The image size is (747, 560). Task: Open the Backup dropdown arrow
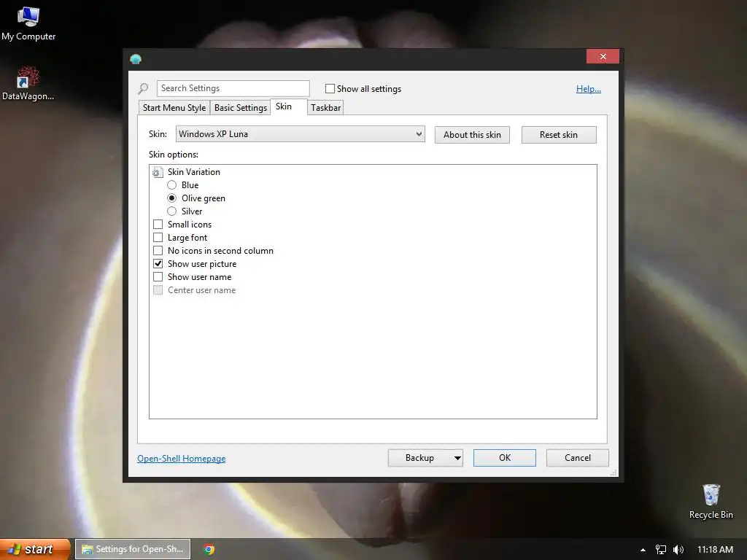click(457, 458)
